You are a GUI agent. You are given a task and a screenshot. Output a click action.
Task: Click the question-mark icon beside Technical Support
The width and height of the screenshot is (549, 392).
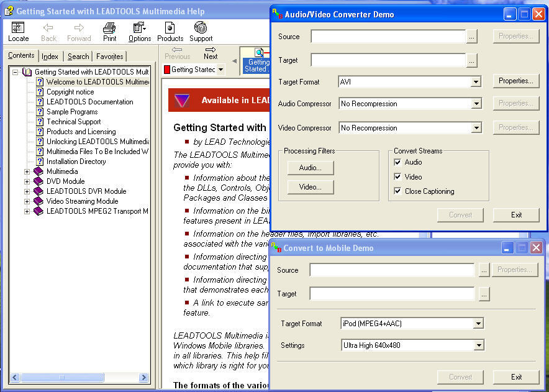point(40,122)
